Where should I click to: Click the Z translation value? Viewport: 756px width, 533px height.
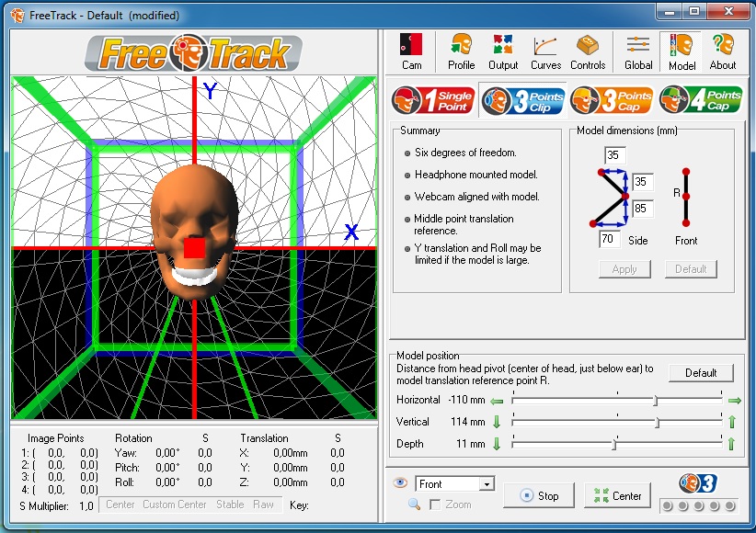pos(291,482)
